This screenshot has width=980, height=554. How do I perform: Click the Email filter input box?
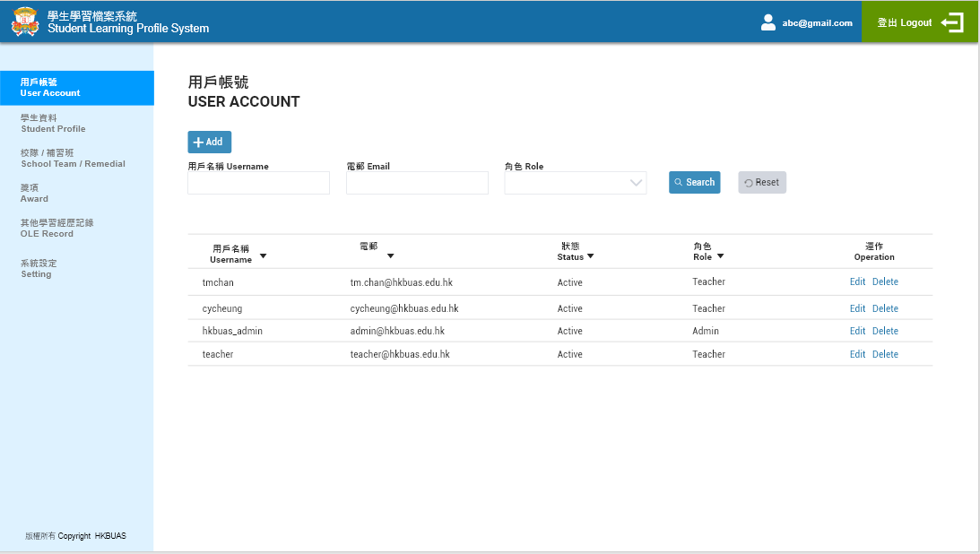[417, 183]
